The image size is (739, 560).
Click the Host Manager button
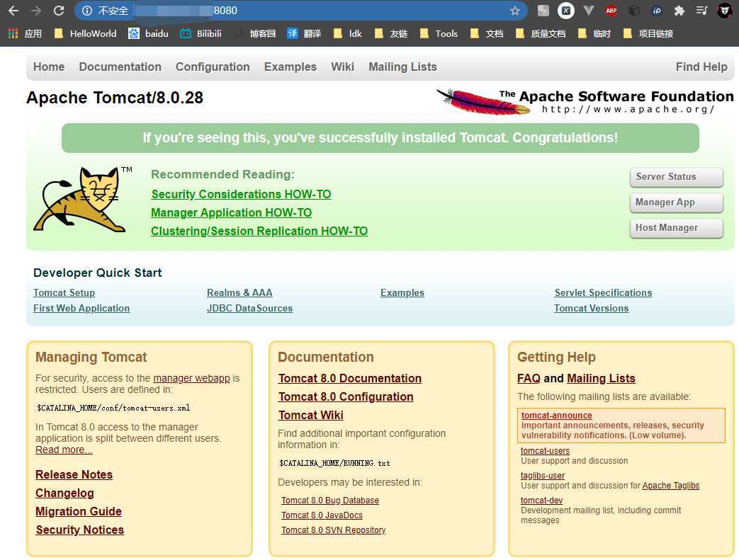point(677,228)
